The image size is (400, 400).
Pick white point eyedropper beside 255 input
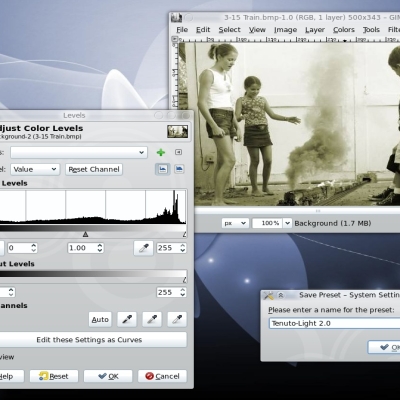pyautogui.click(x=144, y=248)
